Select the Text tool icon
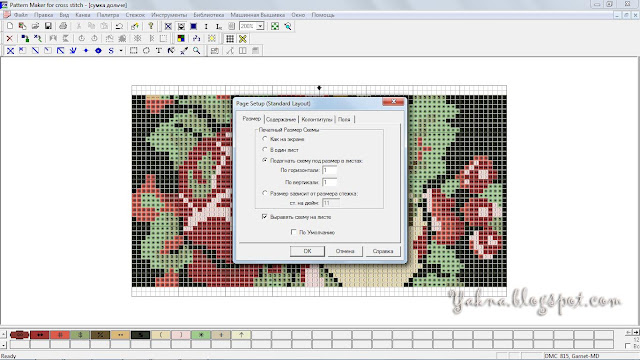 tap(159, 51)
